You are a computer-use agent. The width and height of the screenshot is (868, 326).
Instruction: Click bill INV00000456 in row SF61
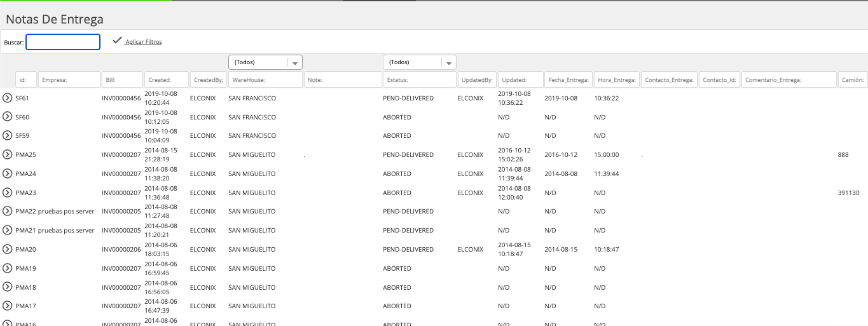click(x=121, y=98)
